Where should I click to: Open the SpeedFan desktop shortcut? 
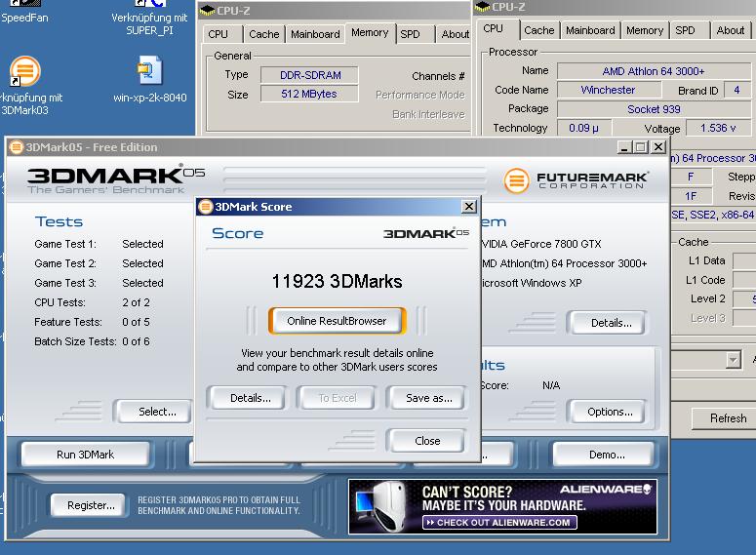pyautogui.click(x=24, y=12)
